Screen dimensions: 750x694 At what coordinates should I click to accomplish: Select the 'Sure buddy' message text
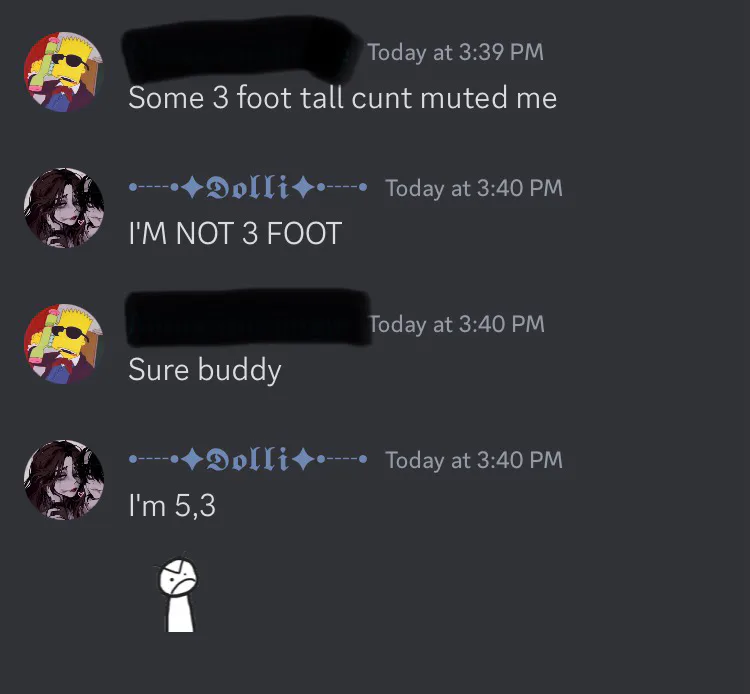click(205, 370)
